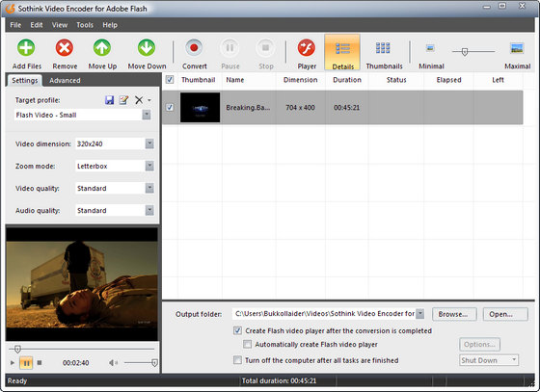540x392 pixels.
Task: Select the Breaking.Ba... video thumbnail
Action: click(200, 107)
